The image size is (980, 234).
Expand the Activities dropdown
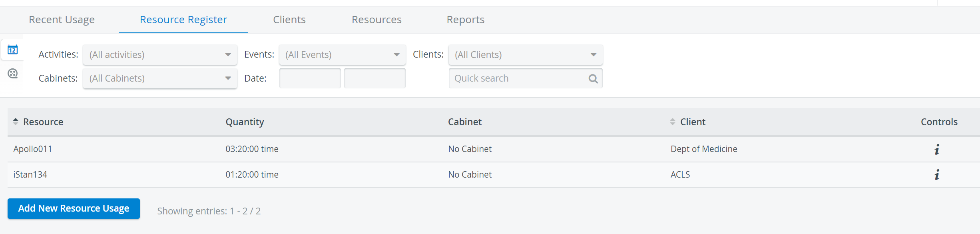point(160,55)
